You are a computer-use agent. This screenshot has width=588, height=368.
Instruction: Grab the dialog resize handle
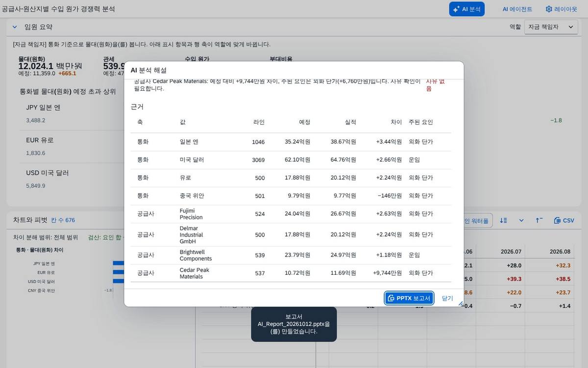[x=460, y=303]
